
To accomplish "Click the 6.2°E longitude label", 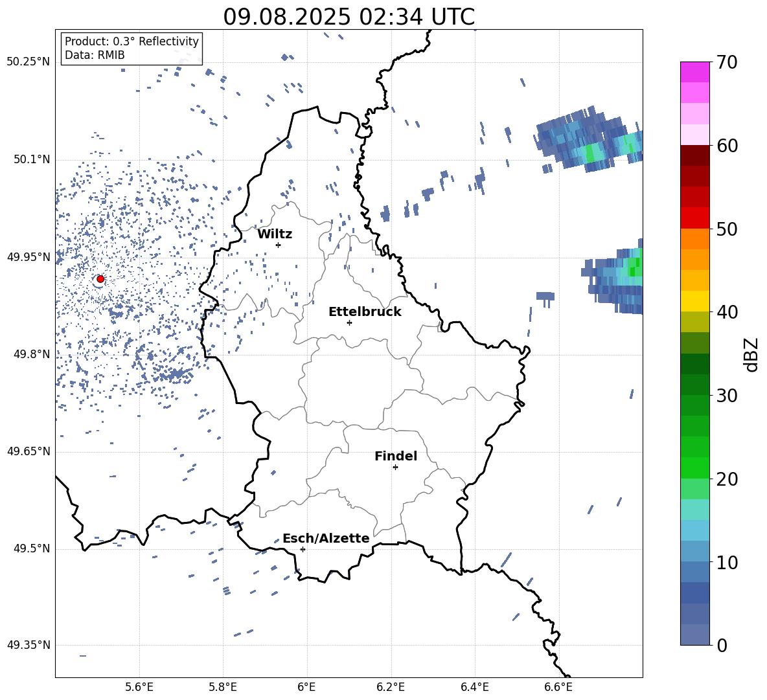I will [x=391, y=687].
